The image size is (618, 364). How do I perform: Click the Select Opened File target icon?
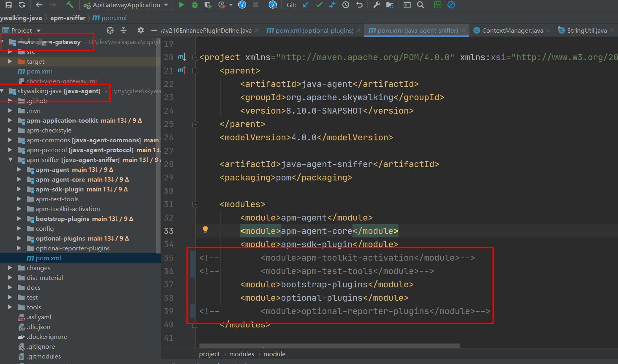[x=110, y=30]
